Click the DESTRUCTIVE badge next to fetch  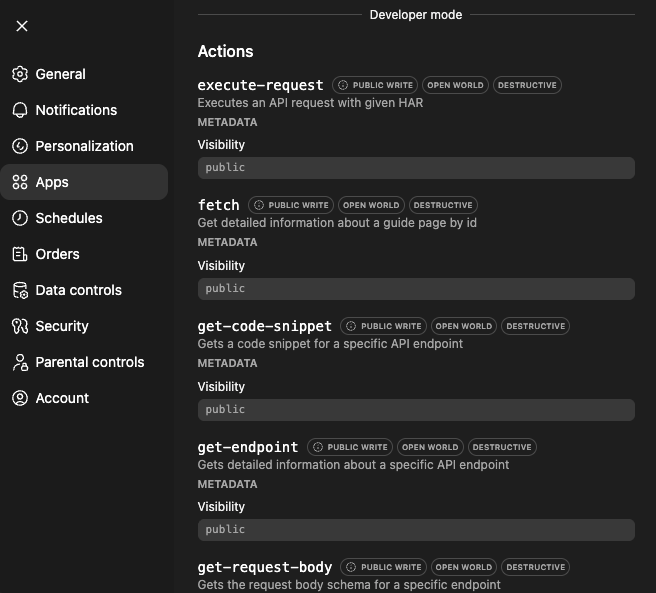click(x=443, y=205)
